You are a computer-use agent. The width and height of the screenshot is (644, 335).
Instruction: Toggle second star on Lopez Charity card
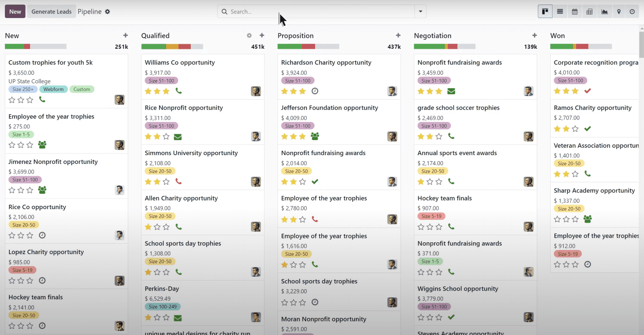coord(21,281)
